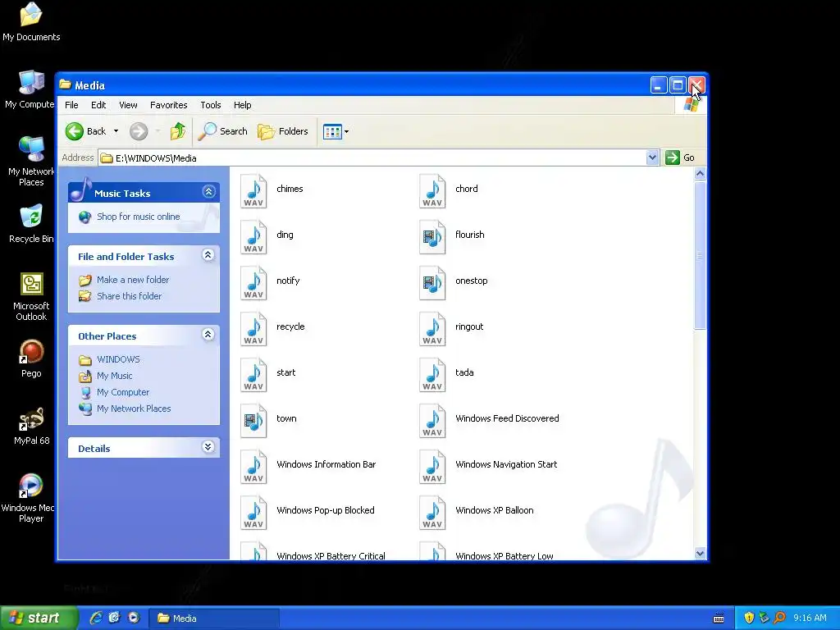This screenshot has height=630, width=840.
Task: Click the scroll down arrow
Action: coord(700,554)
